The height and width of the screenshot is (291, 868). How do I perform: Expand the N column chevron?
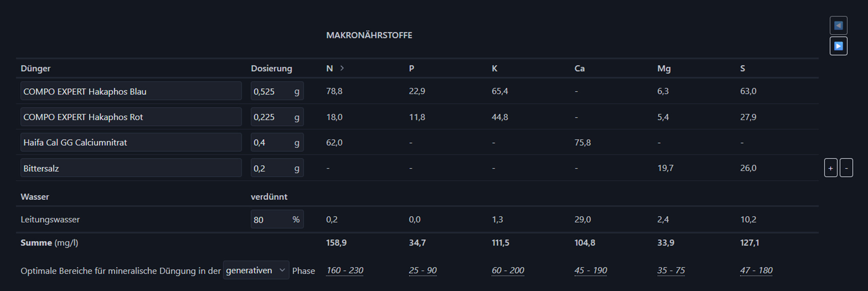342,68
